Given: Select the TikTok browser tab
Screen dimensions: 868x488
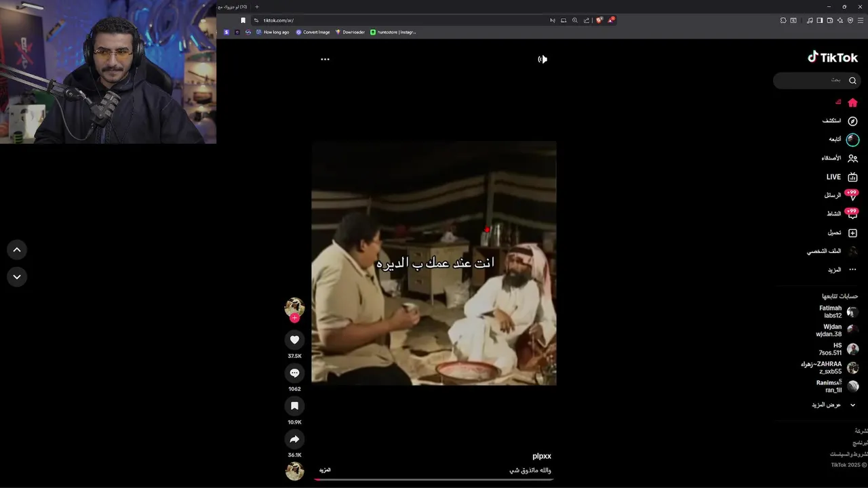Looking at the screenshot, I should coord(234,7).
